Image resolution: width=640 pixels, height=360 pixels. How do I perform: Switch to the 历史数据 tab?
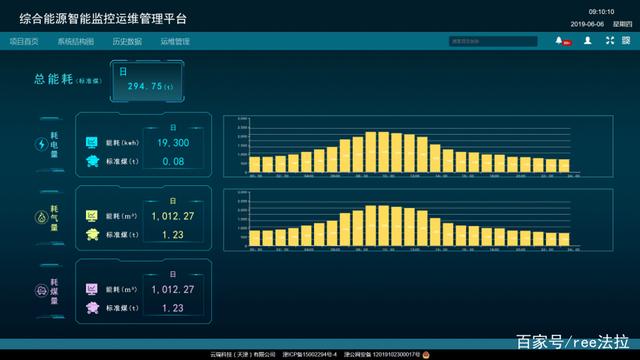(x=127, y=41)
